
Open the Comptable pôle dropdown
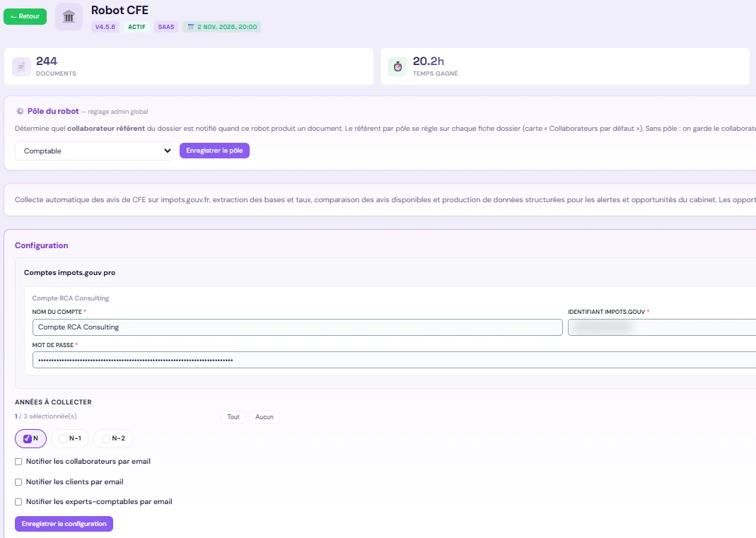click(95, 151)
